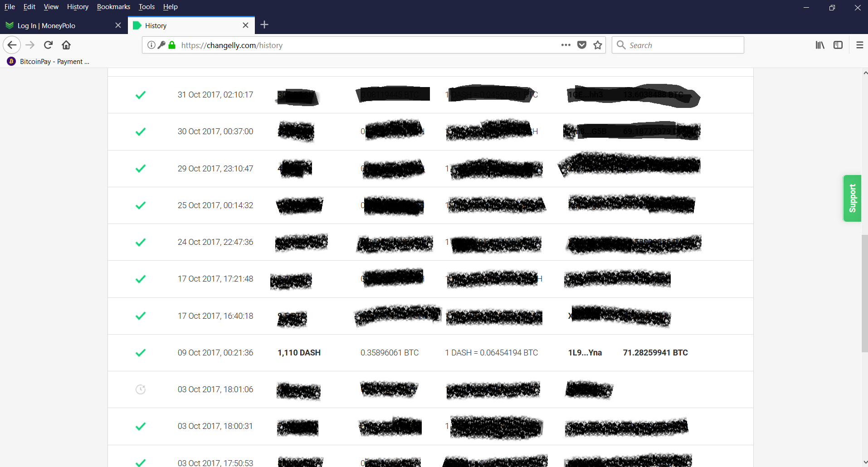This screenshot has width=868, height=467.
Task: Open the Tools menu
Action: 146,7
